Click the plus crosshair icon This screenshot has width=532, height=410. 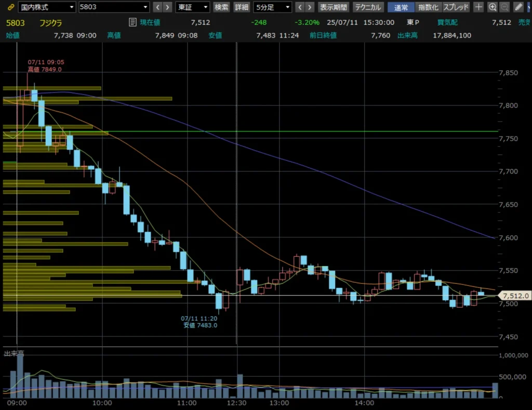[x=478, y=7]
